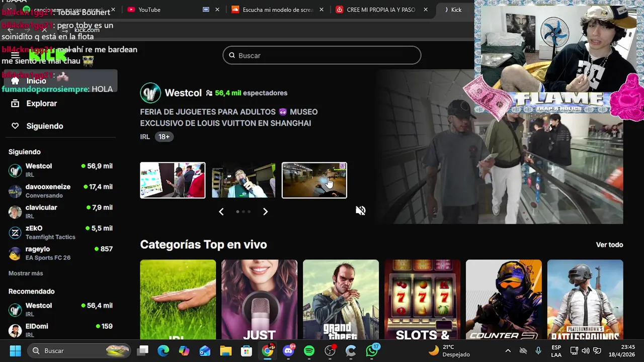The width and height of the screenshot is (644, 362).
Task: Click the IRL category tag on featured stream
Action: (145, 137)
